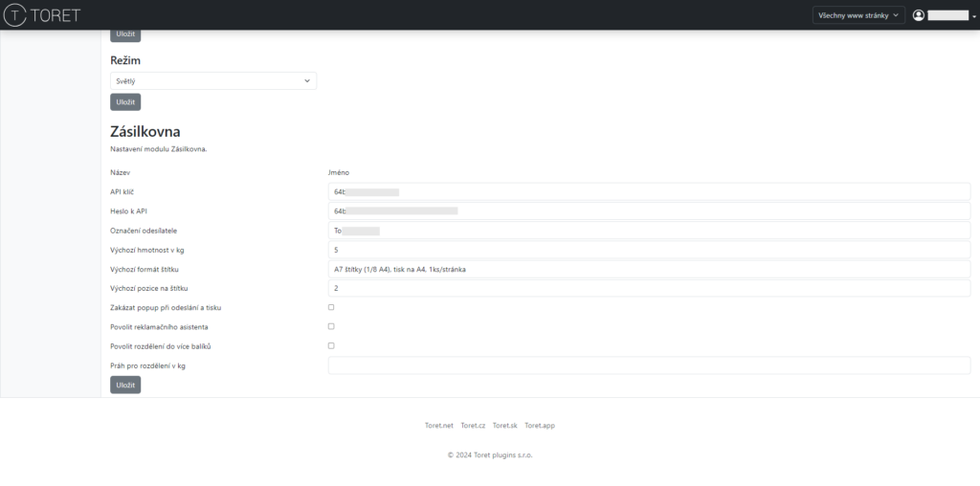Open the Toret.cz footer link
Viewport: 980px width, 486px height.
[473, 426]
